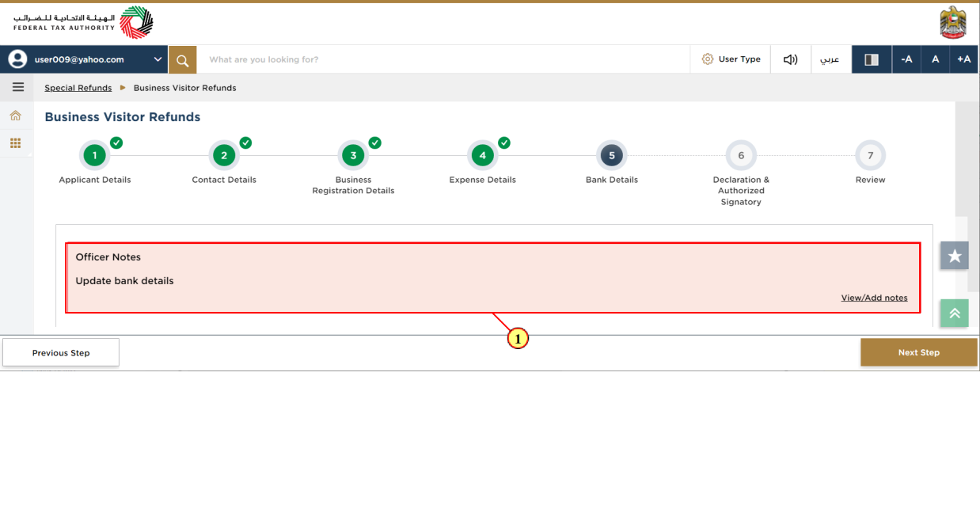Screen dimensions: 980x513
Task: Open the View/Add notes link
Action: (874, 298)
